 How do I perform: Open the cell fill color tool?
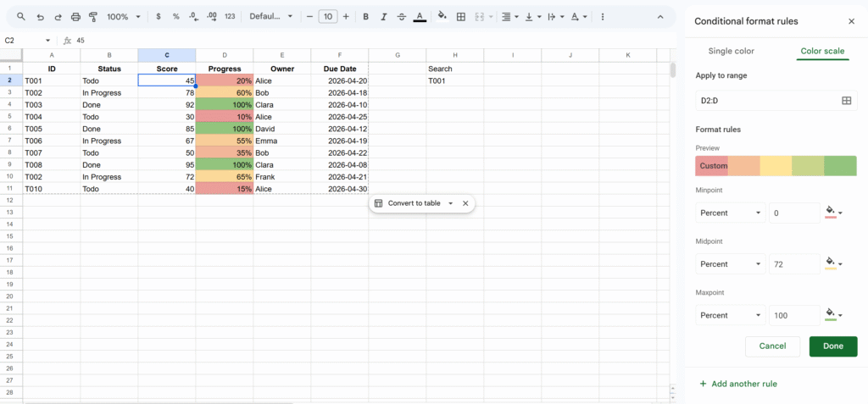442,17
